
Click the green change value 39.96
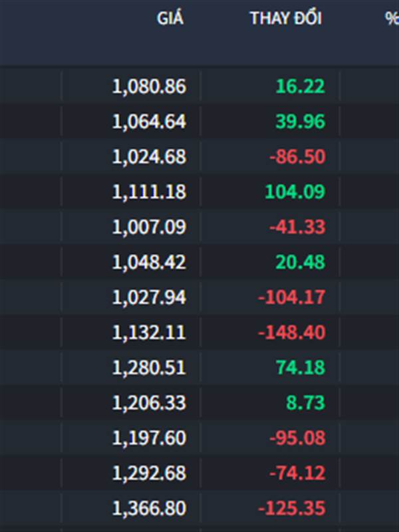coord(301,122)
